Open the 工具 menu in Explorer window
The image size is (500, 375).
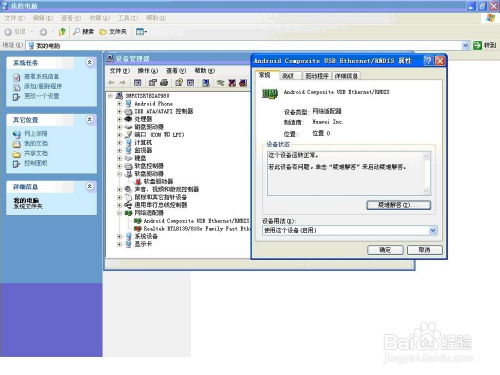(128, 18)
